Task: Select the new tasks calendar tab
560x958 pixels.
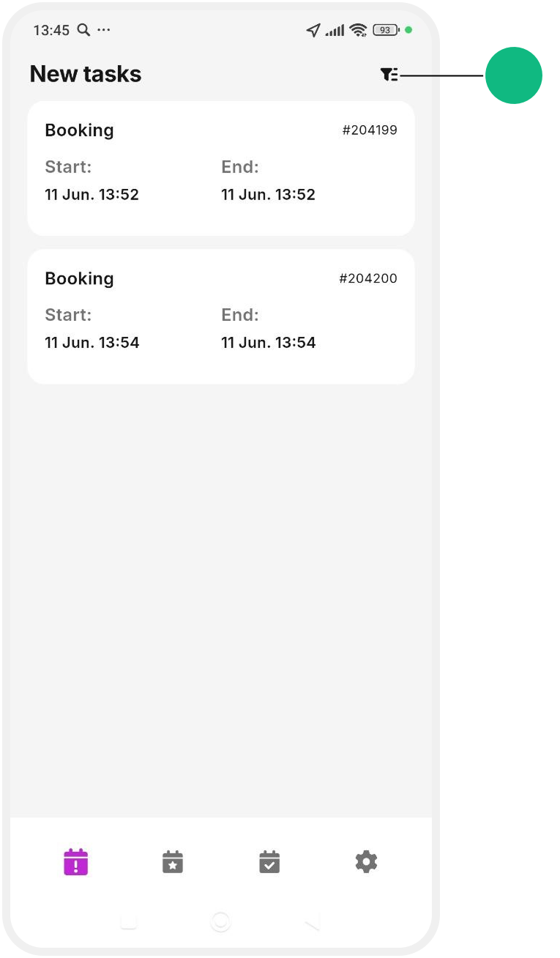Action: tap(75, 862)
